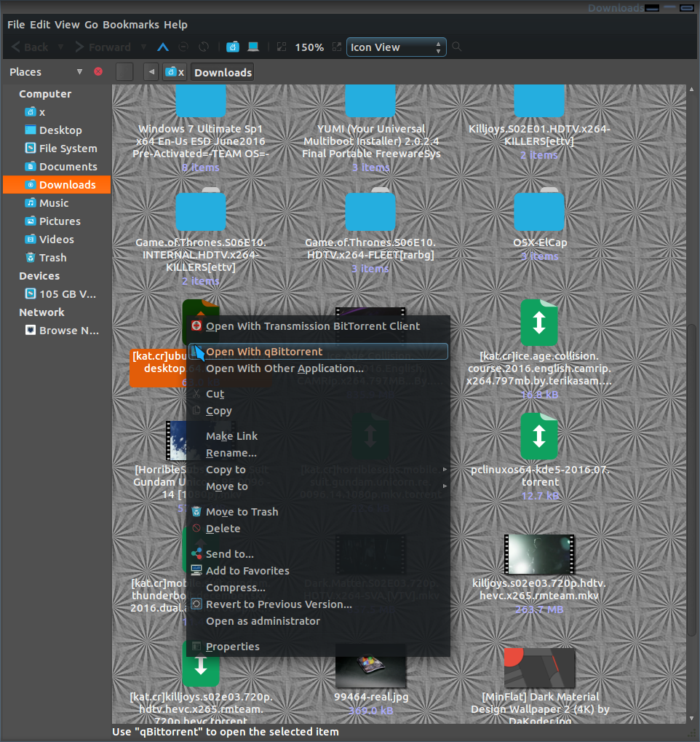Open the Home folder toolbar icon
Viewport: 700px width, 742px height.
[x=233, y=47]
